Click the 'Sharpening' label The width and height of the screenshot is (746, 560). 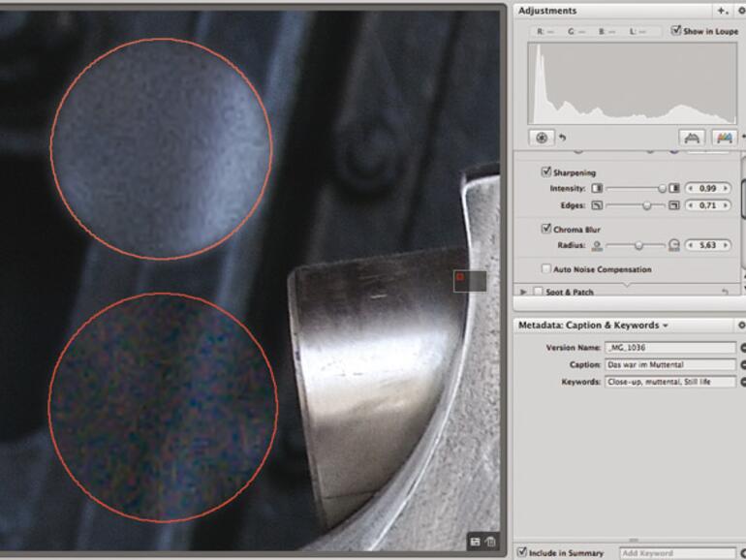pyautogui.click(x=575, y=172)
